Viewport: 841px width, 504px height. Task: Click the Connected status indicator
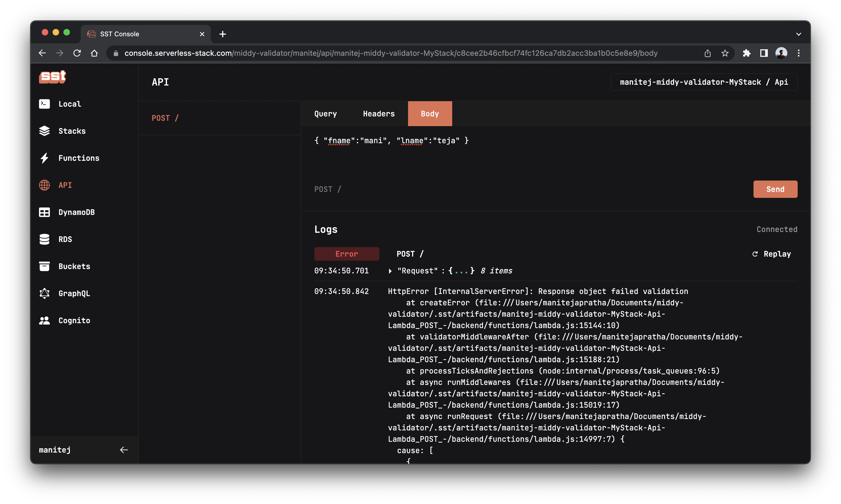tap(777, 229)
